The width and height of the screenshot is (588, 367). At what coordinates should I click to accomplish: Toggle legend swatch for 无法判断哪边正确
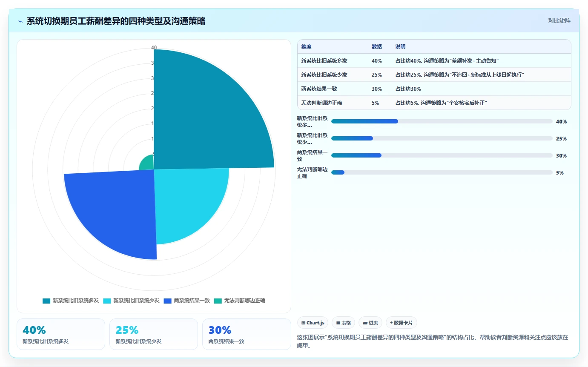(x=218, y=301)
